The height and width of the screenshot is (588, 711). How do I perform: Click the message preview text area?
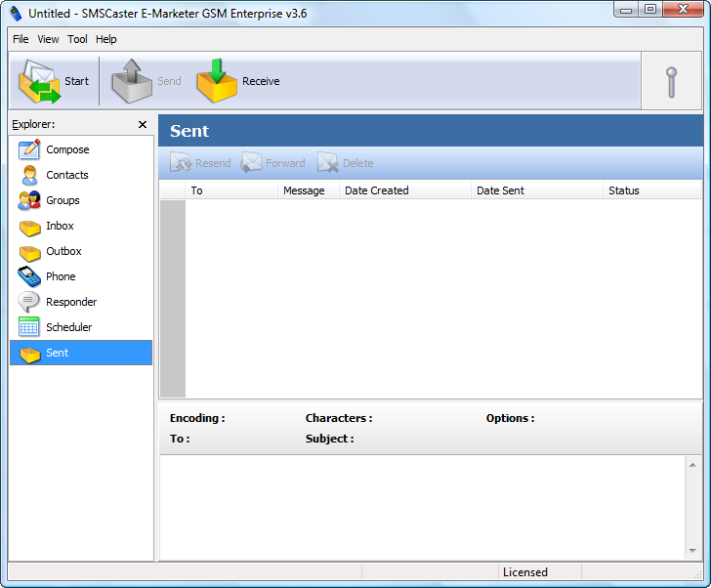(423, 508)
